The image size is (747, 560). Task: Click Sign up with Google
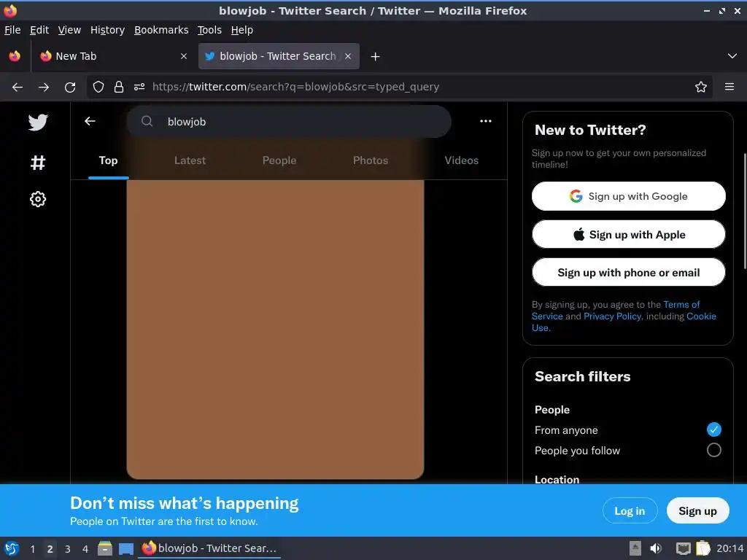[628, 196]
